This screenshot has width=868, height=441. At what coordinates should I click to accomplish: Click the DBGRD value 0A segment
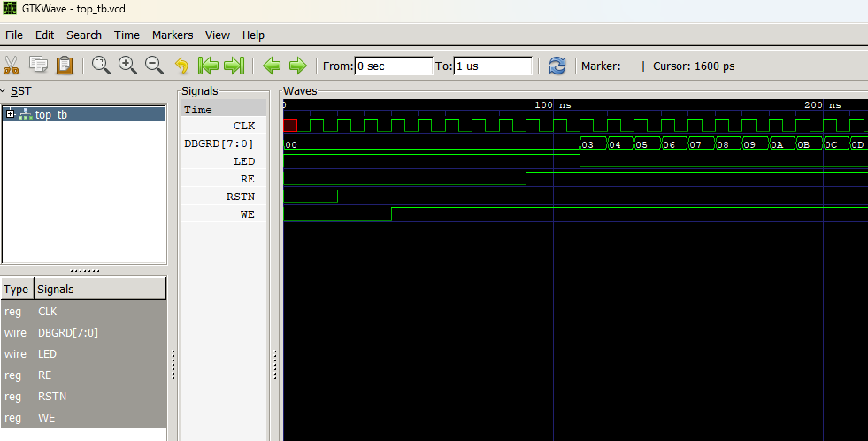(x=782, y=144)
